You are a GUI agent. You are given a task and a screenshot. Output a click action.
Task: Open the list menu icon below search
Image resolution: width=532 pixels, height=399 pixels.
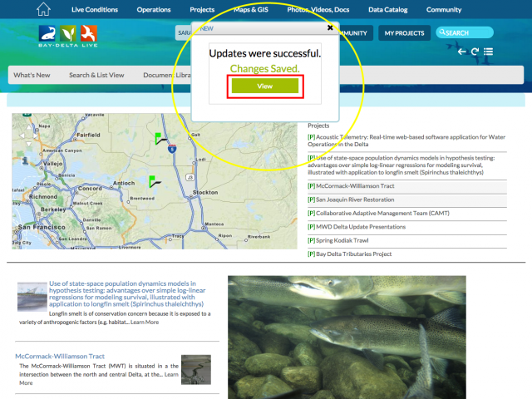click(488, 52)
